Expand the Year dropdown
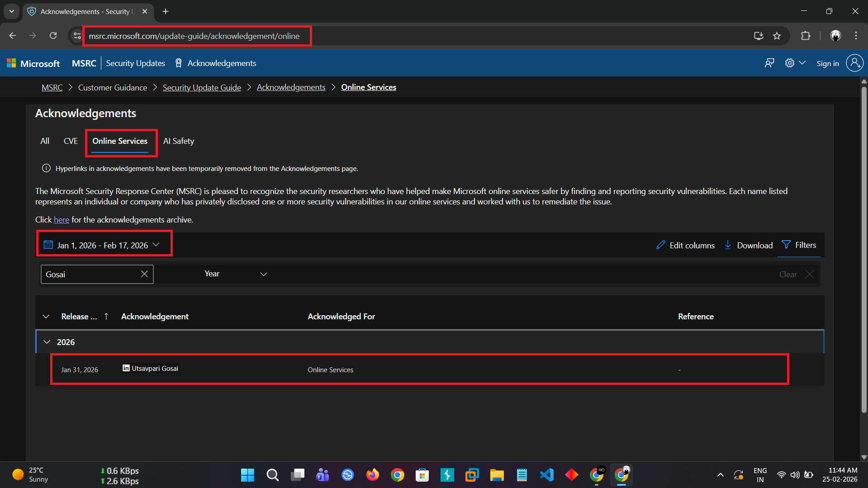 [236, 274]
